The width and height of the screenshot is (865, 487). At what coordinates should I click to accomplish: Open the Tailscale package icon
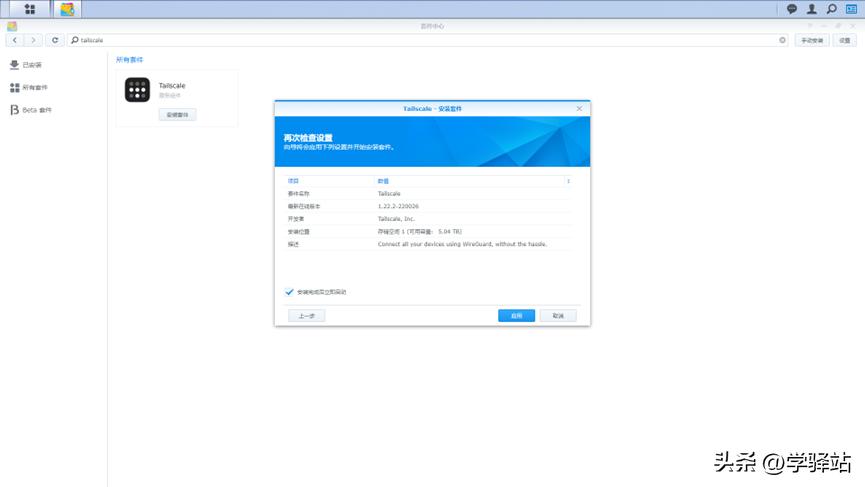click(137, 89)
